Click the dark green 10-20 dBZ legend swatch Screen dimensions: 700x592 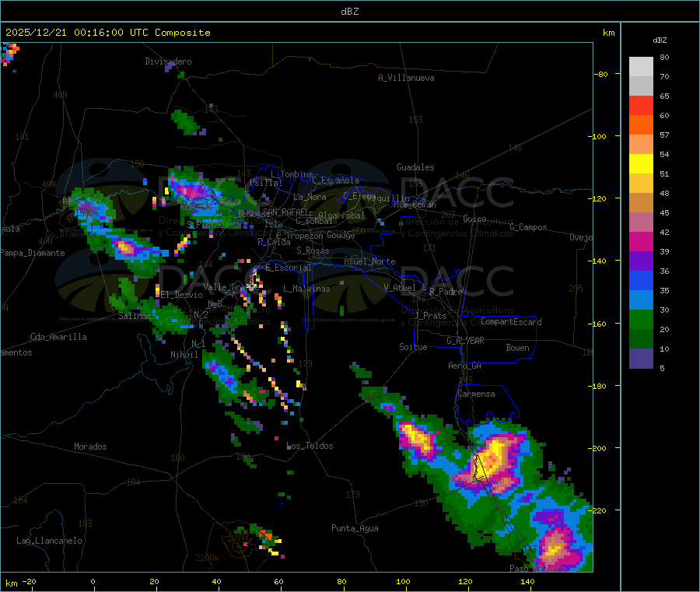pos(641,339)
